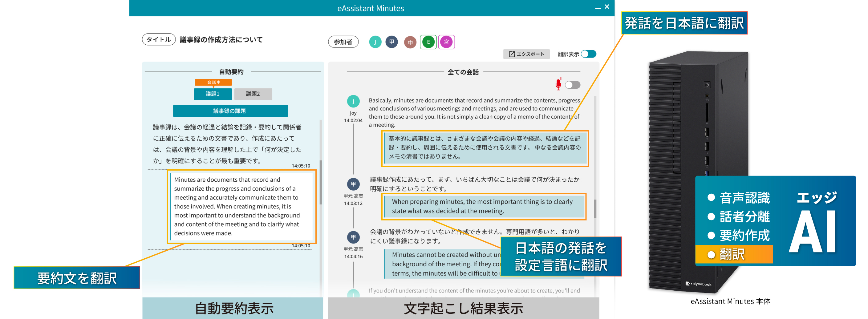The image size is (868, 319).
Task: Click Joy's speaker icon in the conversation
Action: point(353,101)
